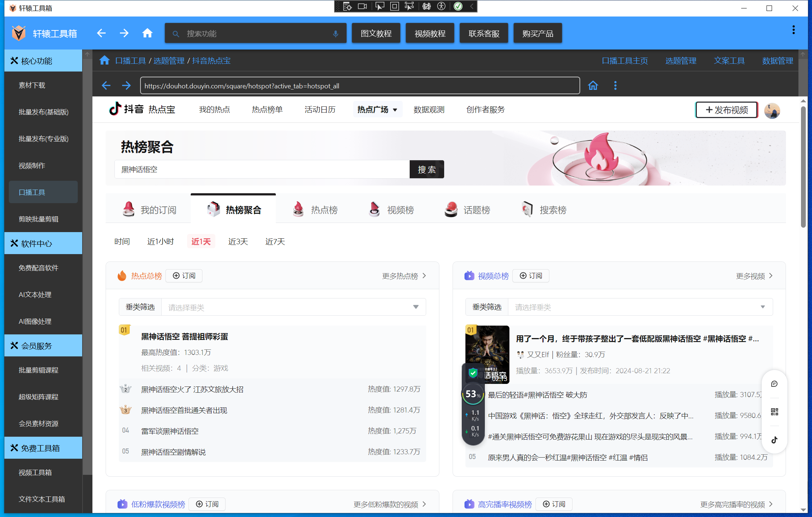
Task: Subscribe to 热点总榜 via 订阅
Action: [x=184, y=276]
